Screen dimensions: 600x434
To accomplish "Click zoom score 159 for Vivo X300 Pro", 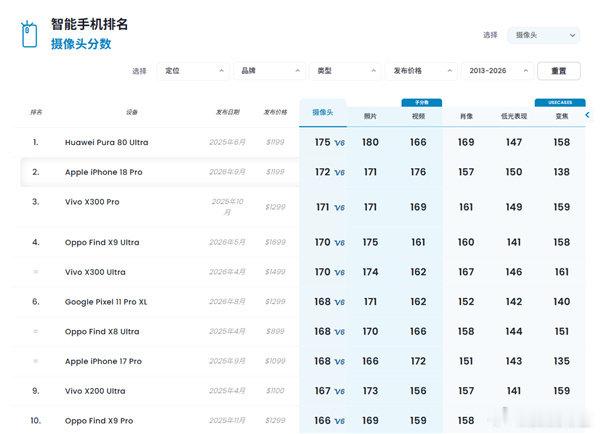I will (x=562, y=207).
